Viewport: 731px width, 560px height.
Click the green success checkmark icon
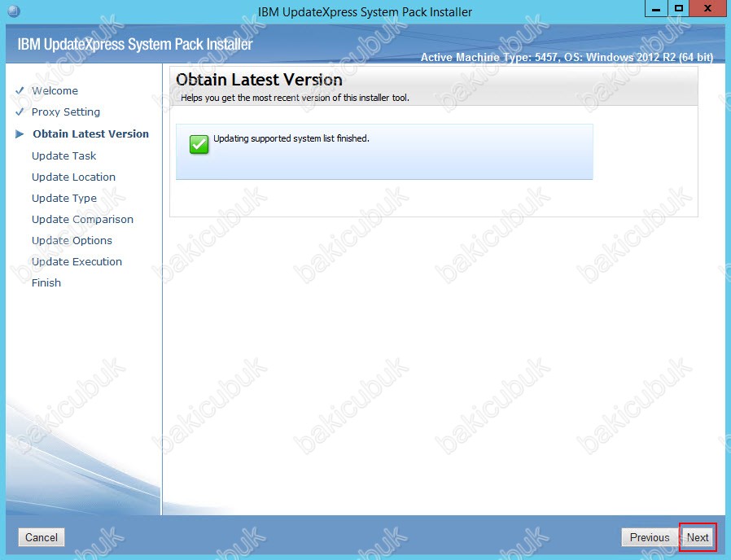pos(199,144)
